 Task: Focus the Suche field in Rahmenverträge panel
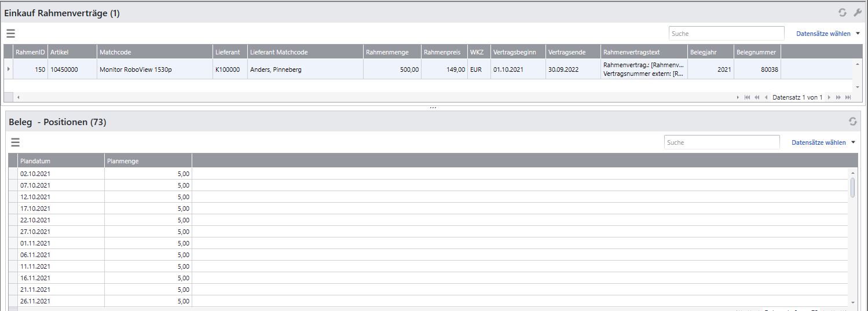[x=726, y=34]
